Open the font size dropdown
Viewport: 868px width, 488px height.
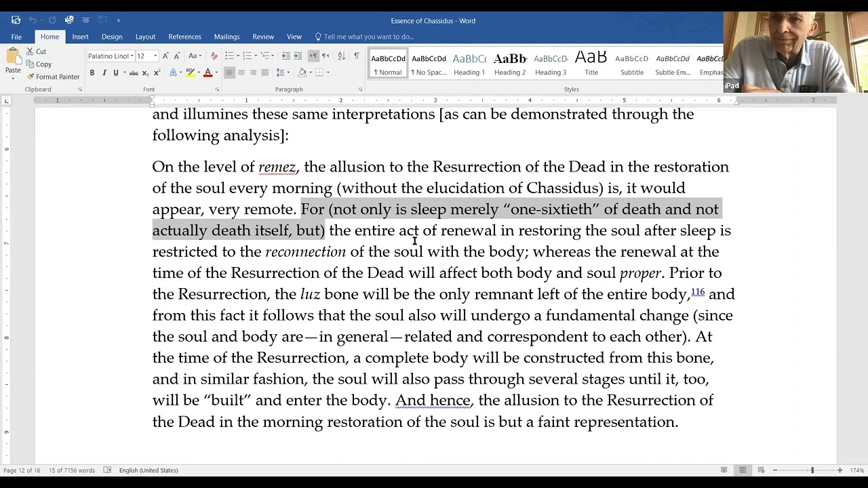(x=155, y=56)
